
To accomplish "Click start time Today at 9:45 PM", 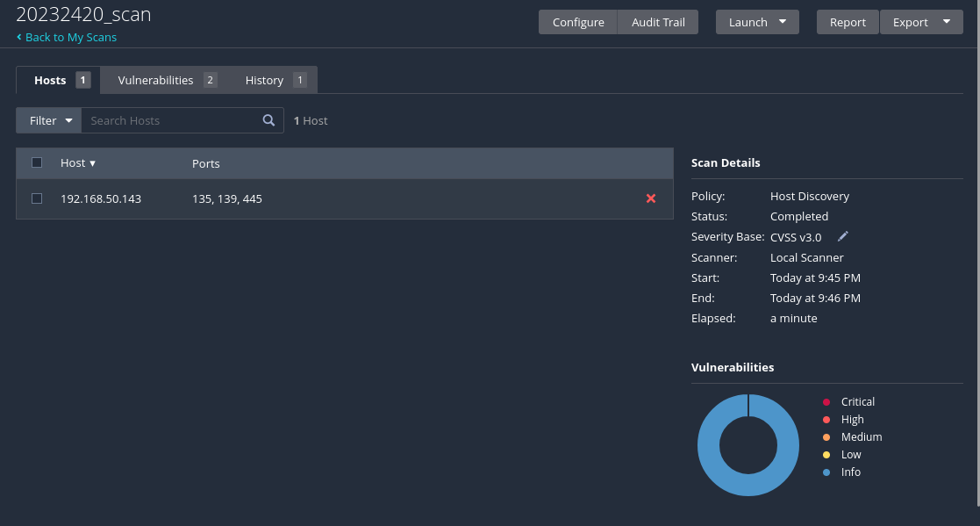I will pyautogui.click(x=815, y=277).
